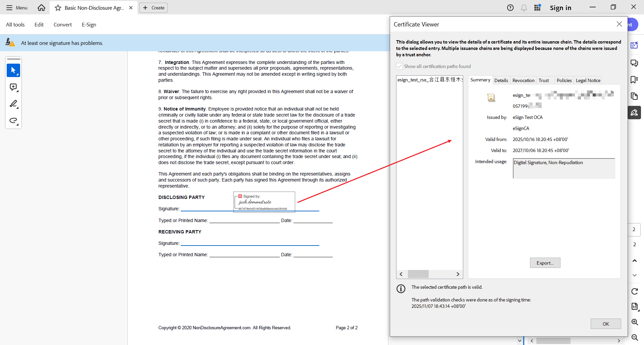Choose the freehand draw lasso tool
Viewport: 644px width, 345px height.
(13, 121)
